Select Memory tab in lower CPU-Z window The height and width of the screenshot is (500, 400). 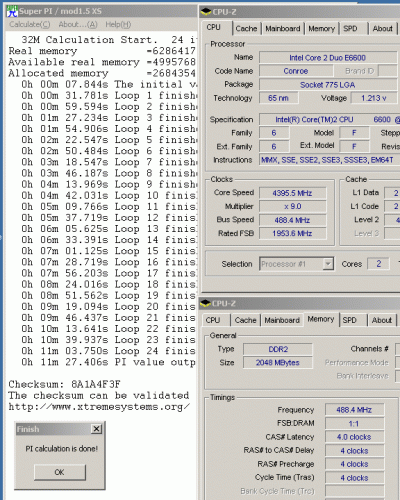[321, 319]
